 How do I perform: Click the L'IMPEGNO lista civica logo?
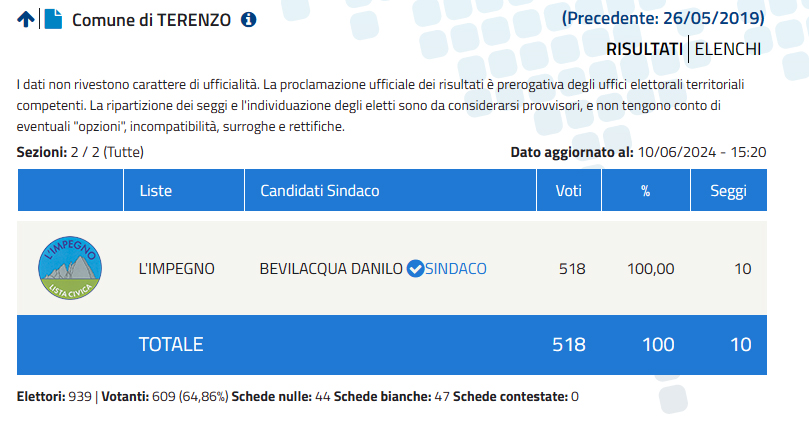tap(70, 268)
